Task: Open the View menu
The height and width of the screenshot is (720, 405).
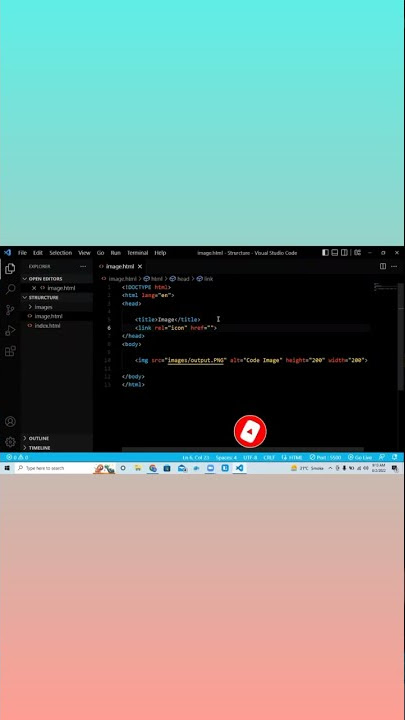Action: 84,253
